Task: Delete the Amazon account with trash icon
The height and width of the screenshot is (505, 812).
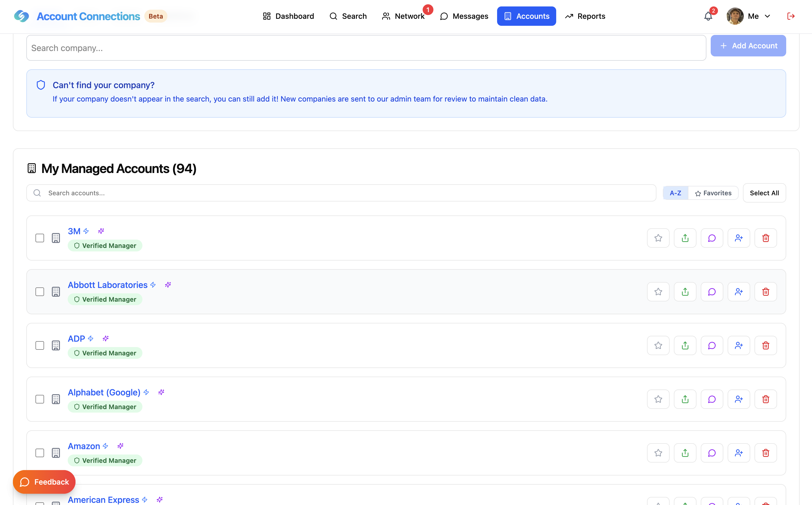Action: [x=766, y=453]
